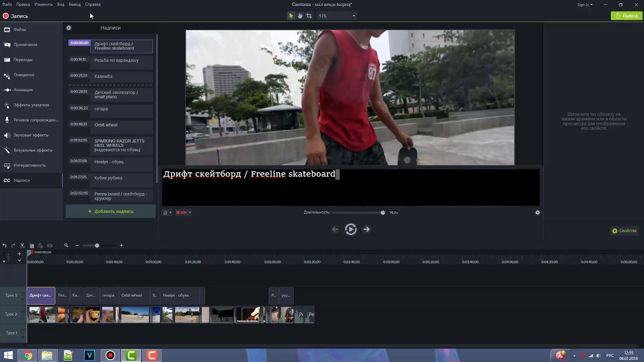Adjust the timeline zoom slider
Viewport: 644px width, 362px height.
click(97, 245)
